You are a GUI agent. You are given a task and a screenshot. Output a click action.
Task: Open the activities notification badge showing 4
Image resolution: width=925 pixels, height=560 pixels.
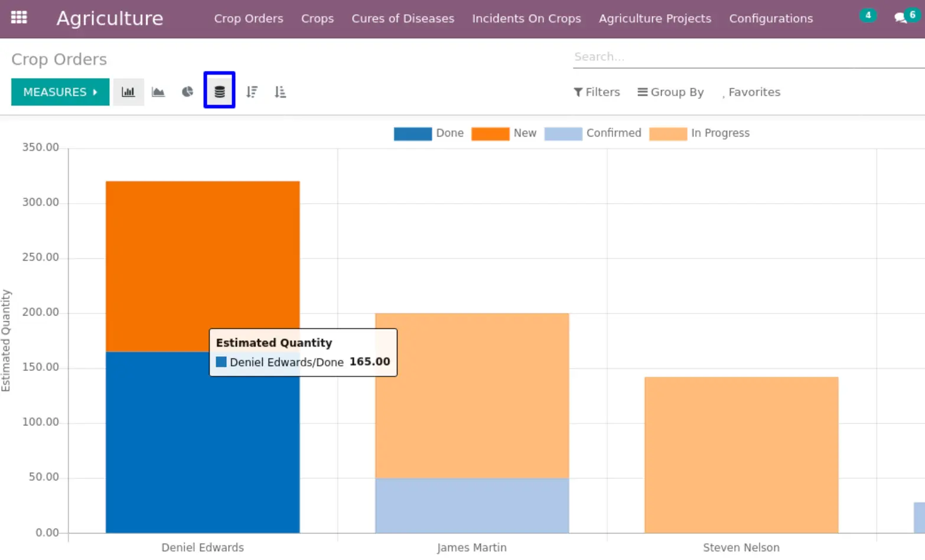[x=868, y=16]
